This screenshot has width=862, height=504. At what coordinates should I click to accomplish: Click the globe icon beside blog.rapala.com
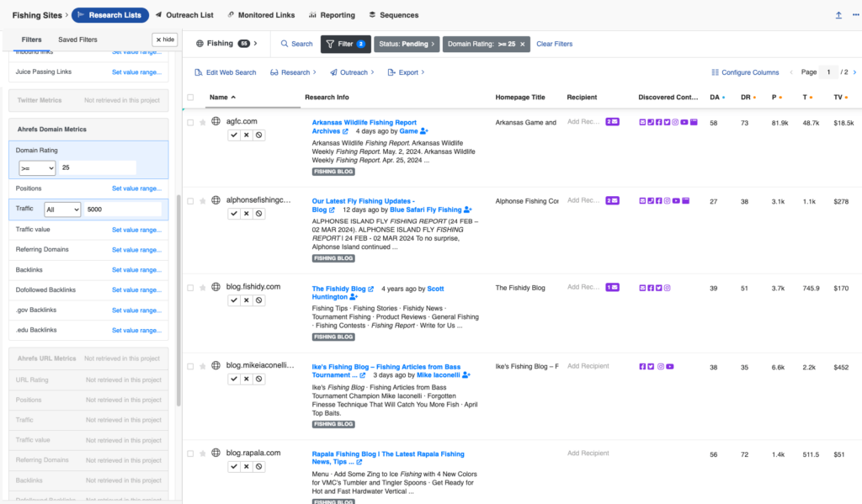coord(215,454)
